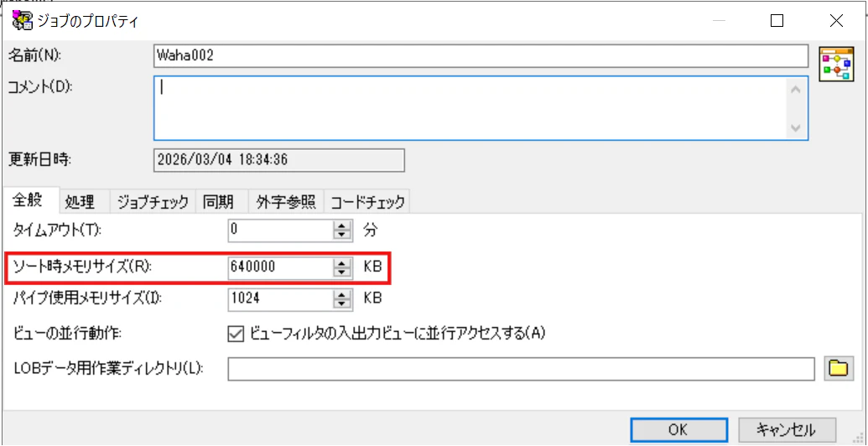Toggle parallel access to view filter checkbox
The width and height of the screenshot is (868, 446).
236,334
